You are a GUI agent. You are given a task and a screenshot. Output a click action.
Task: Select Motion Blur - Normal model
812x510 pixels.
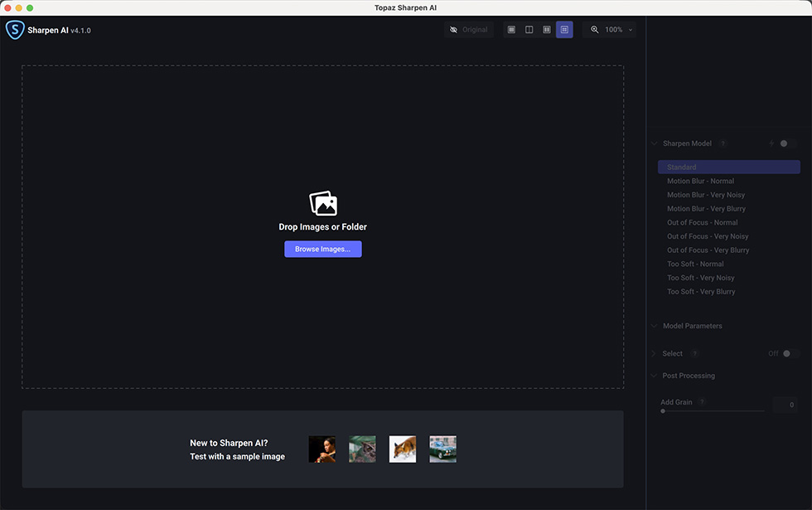coord(728,181)
